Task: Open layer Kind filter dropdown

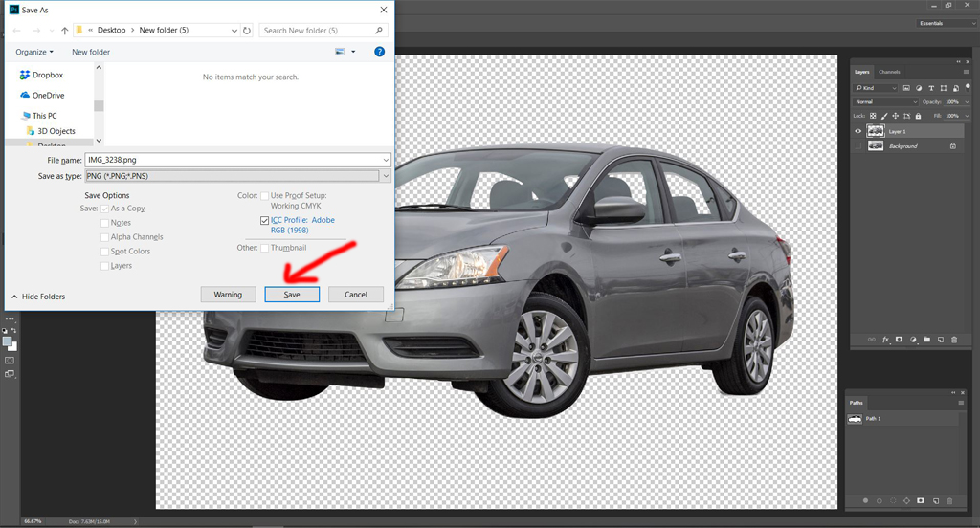Action: tap(875, 88)
